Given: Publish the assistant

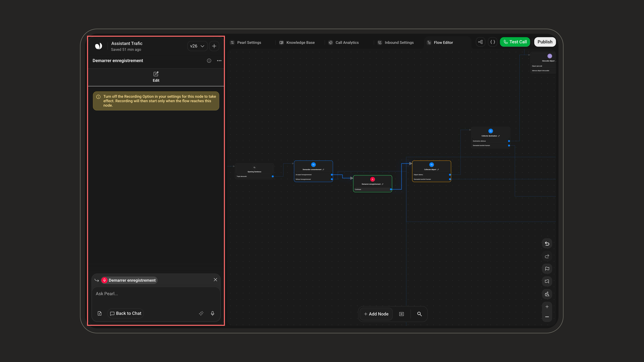Looking at the screenshot, I should point(545,42).
